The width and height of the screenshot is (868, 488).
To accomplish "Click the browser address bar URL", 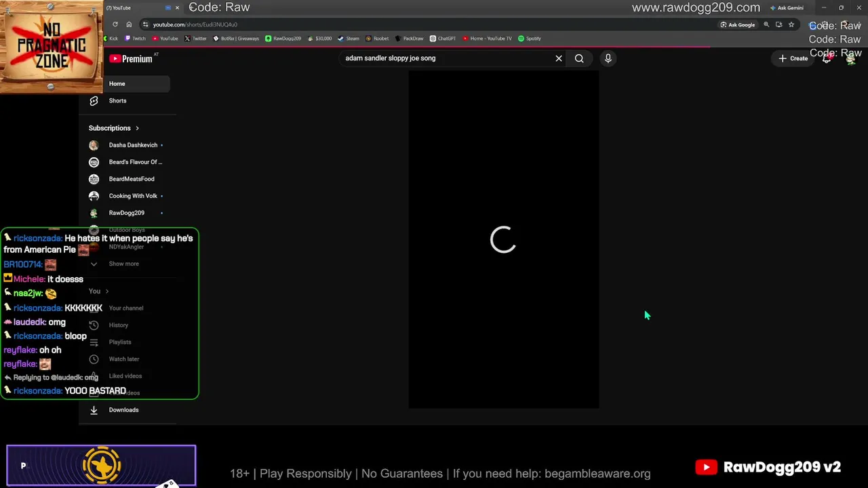I will coord(195,24).
